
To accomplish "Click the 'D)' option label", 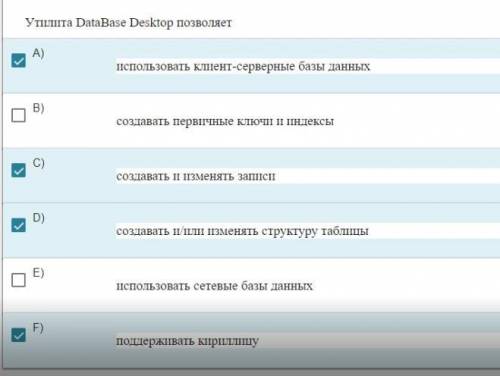I will tap(38, 218).
